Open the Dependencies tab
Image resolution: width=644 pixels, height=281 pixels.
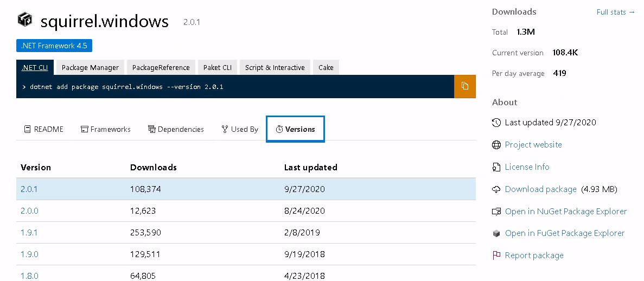[x=176, y=130]
